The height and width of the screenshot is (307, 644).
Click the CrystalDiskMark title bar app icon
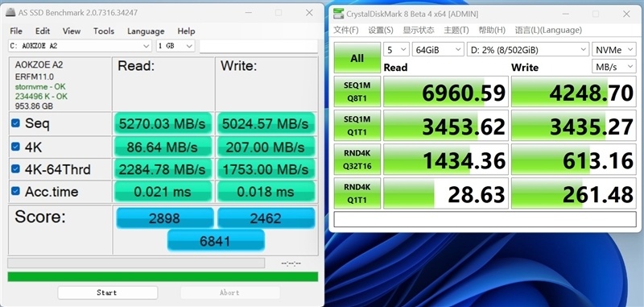click(x=338, y=14)
